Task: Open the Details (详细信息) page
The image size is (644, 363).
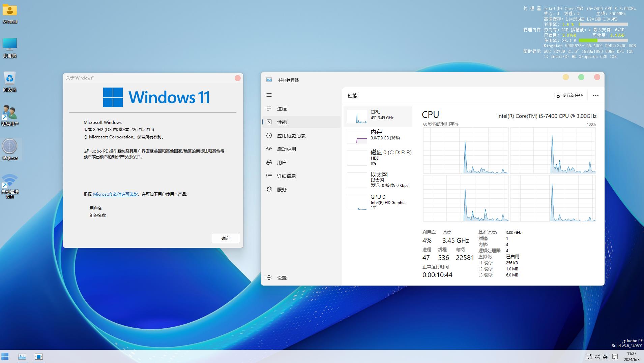Action: 301,176
